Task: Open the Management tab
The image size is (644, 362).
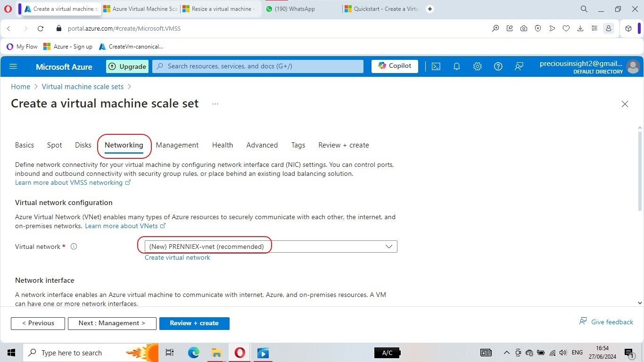Action: pyautogui.click(x=177, y=145)
